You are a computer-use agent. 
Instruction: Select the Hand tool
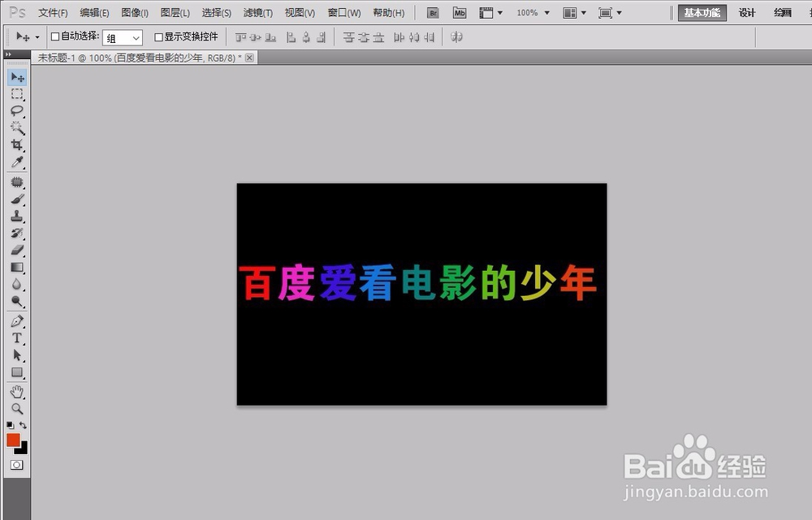[x=17, y=392]
